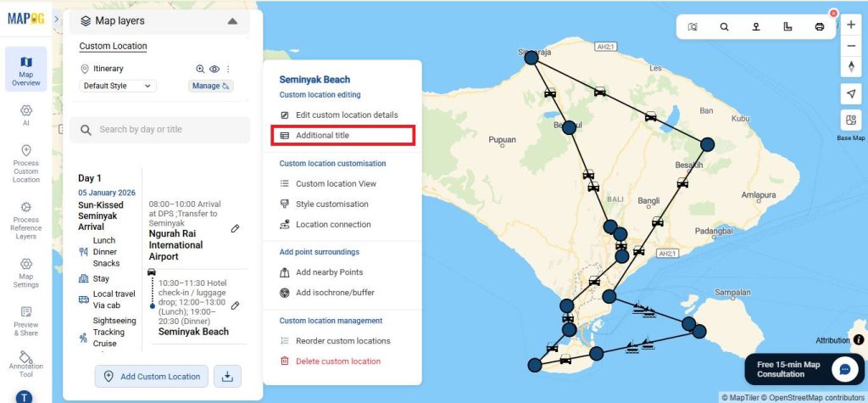Zoom to the Itinerary layer
The height and width of the screenshot is (403, 868).
[200, 69]
